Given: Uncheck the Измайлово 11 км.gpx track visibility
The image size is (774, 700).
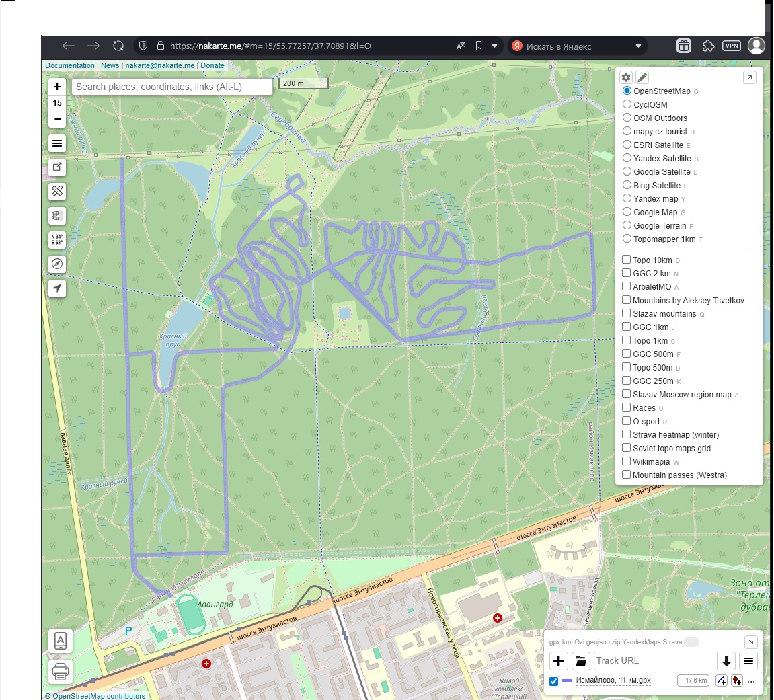Looking at the screenshot, I should pyautogui.click(x=553, y=681).
